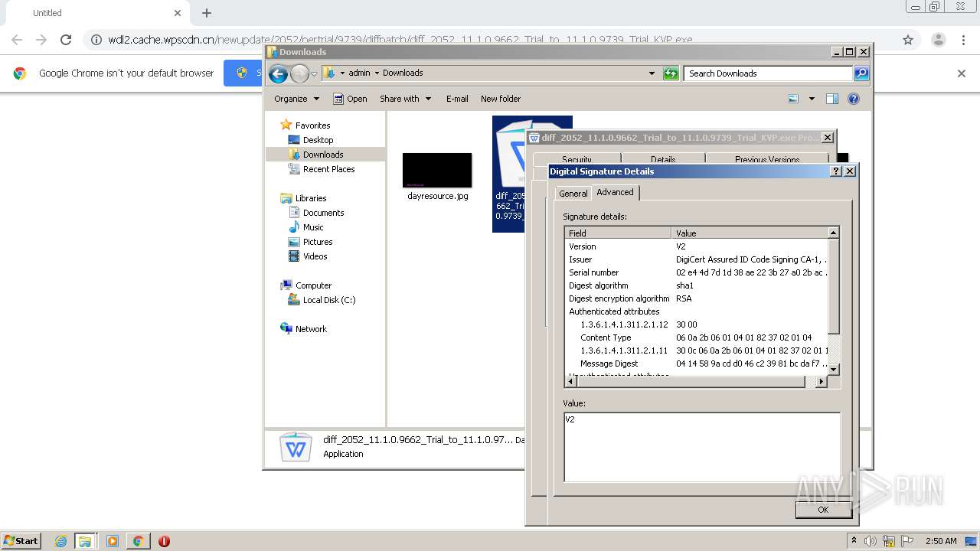Screen dimensions: 980x551
Task: Expand the view options dropdown arrow
Action: click(812, 99)
